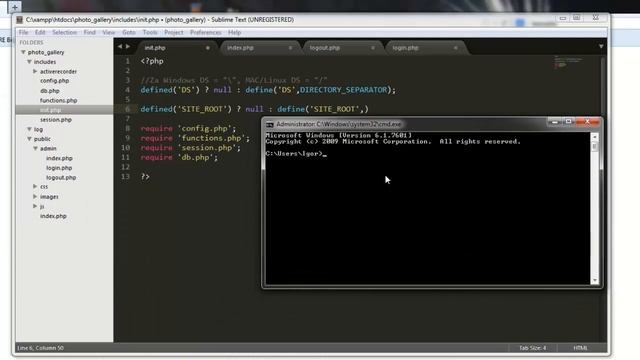Go to next tab with right arrow
This screenshot has width=640, height=360.
[128, 47]
